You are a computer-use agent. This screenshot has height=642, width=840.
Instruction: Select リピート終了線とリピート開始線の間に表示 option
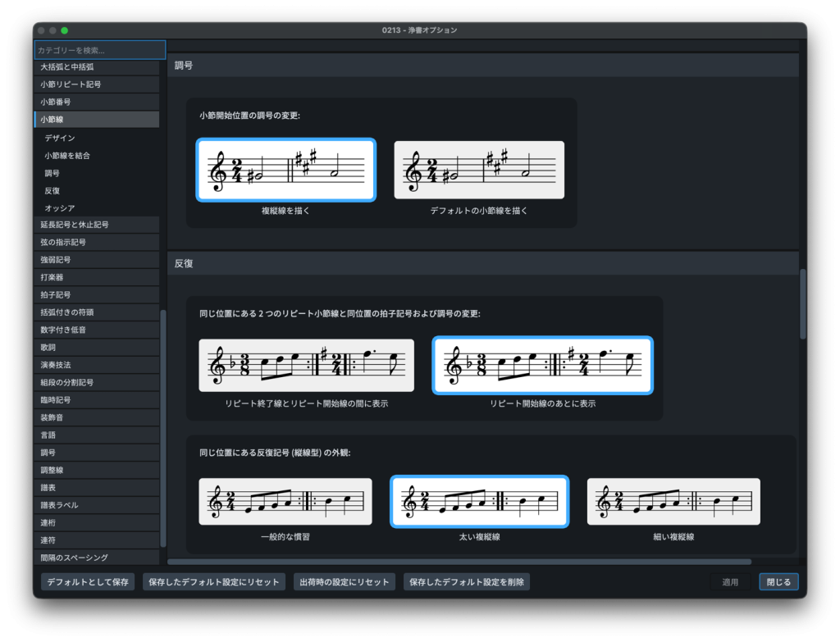[306, 366]
